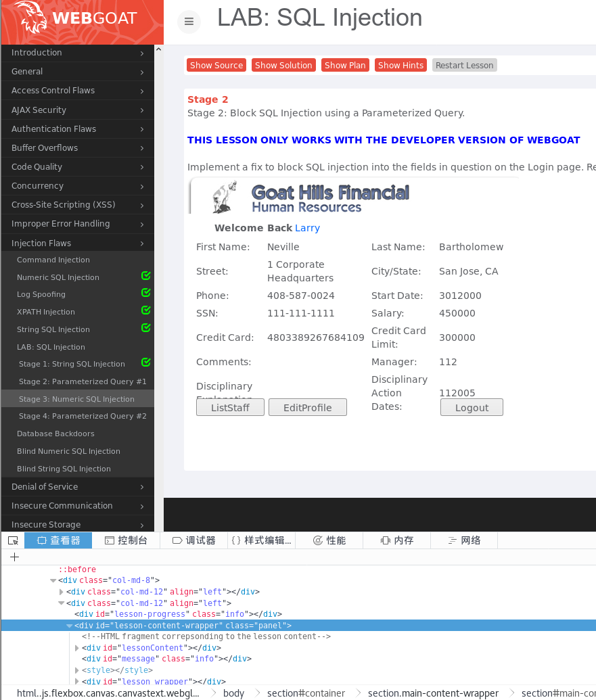
Task: Expand Insecure Storage category
Action: (78, 524)
